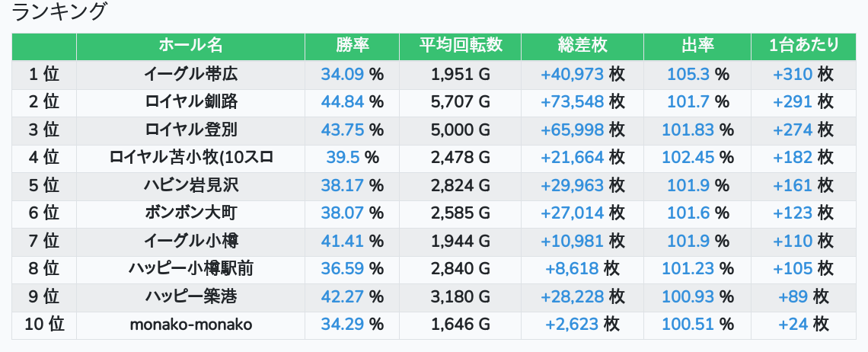The width and height of the screenshot is (868, 352).
Task: Select the イーグル帯広 hall name cell
Action: click(190, 74)
